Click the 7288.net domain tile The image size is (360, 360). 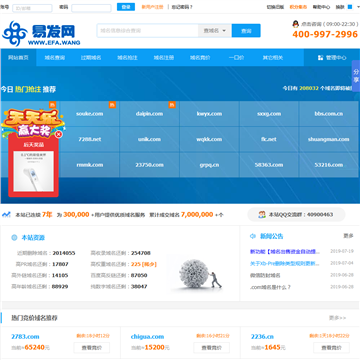[x=90, y=139]
